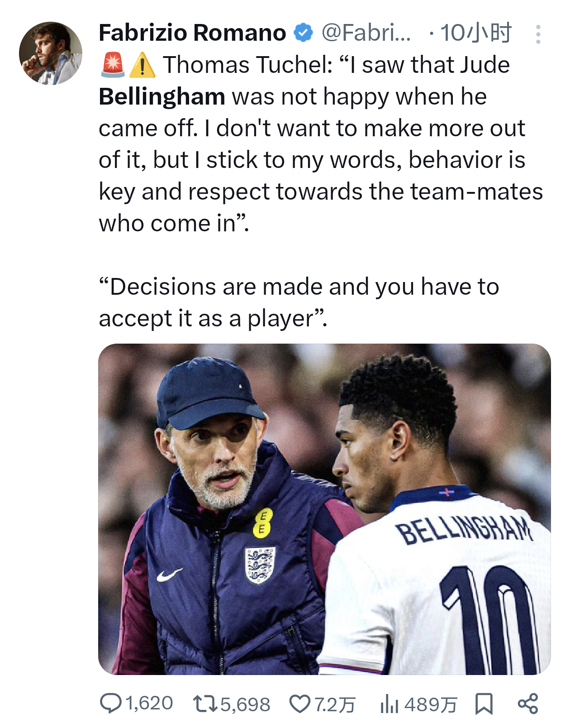
Task: Click the "Fabrizio Romano" display name
Action: click(x=192, y=33)
